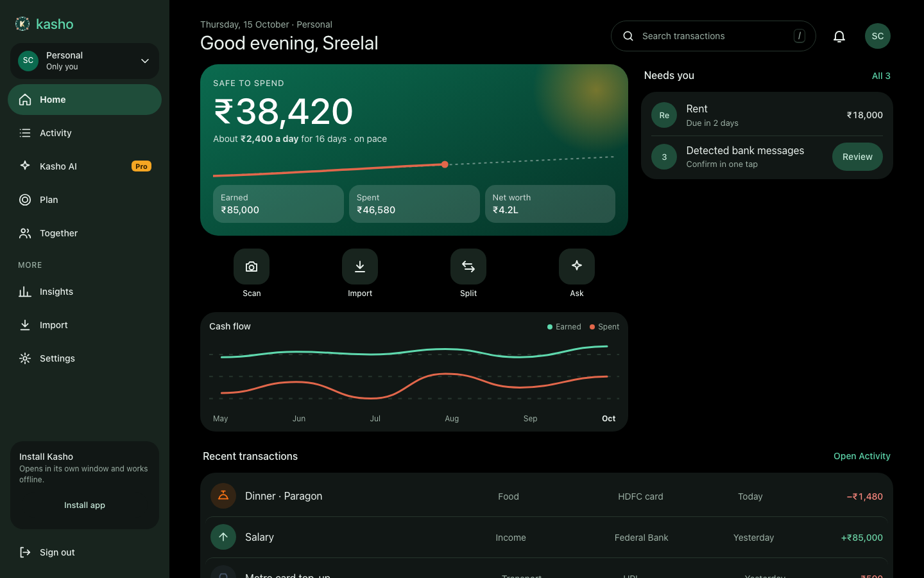Click the Install app button

point(85,505)
